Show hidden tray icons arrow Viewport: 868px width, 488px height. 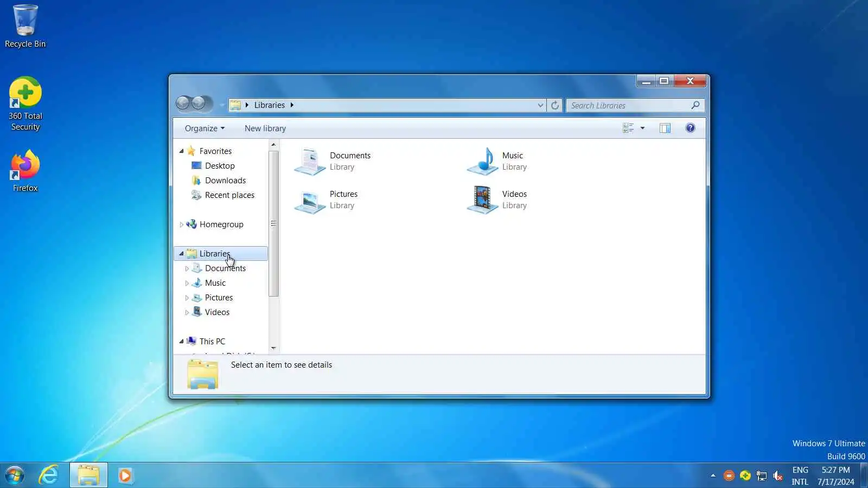713,476
